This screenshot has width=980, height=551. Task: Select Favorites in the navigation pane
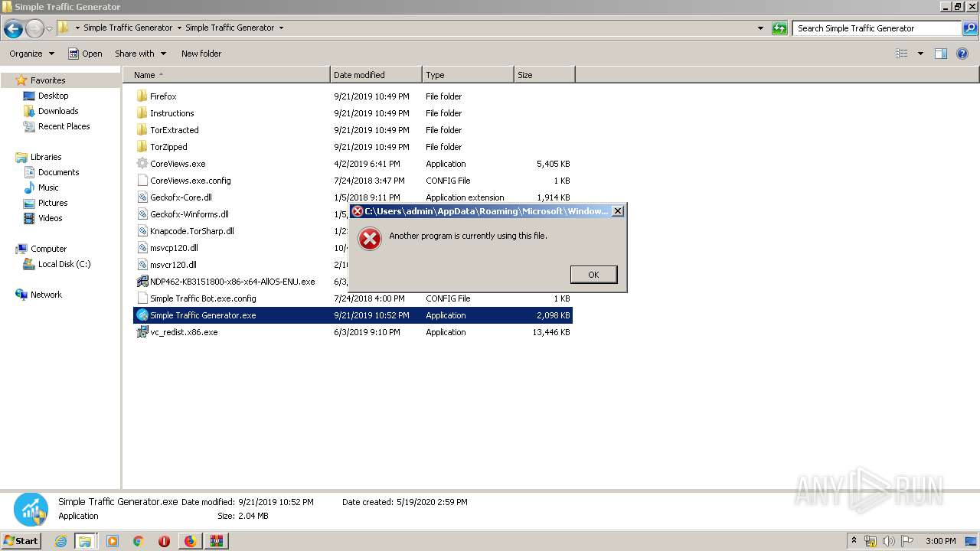(47, 80)
